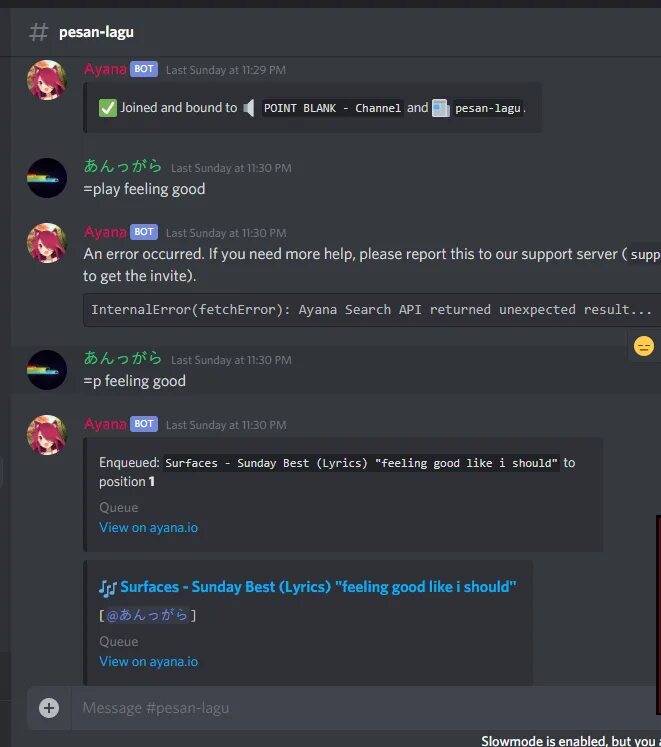
Task: Click the green username above '=play feeling good'
Action: coord(122,166)
